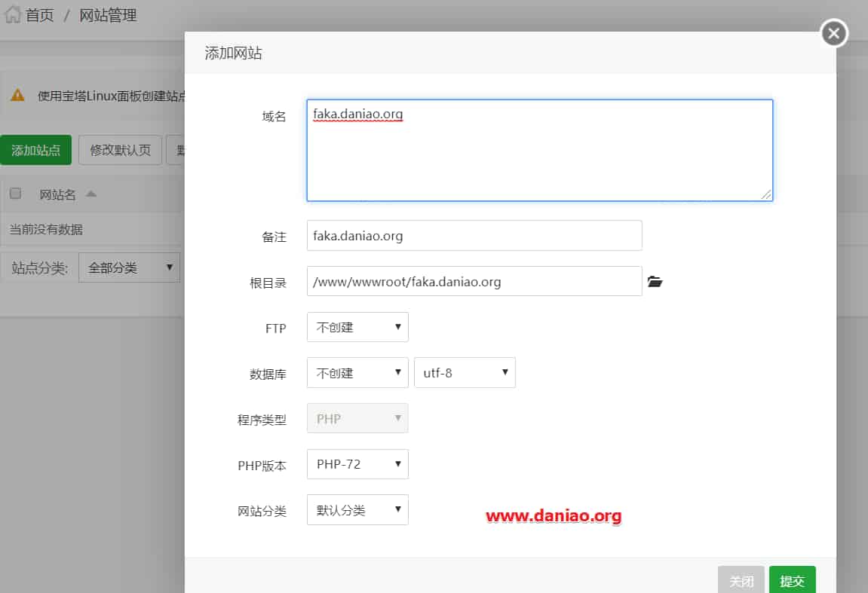This screenshot has width=868, height=593.
Task: Toggle the select-all checkbox beside 网站名
Action: click(x=16, y=193)
